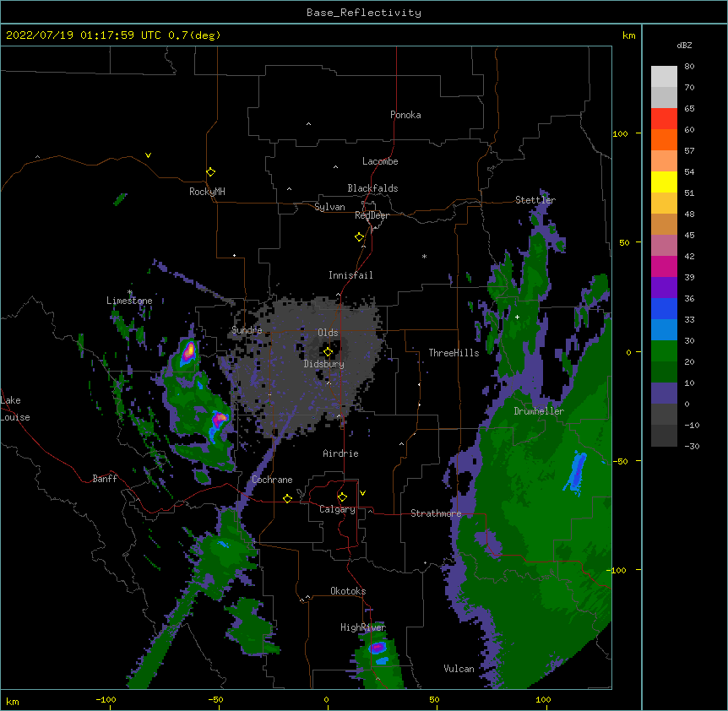
Task: Click the -50 km tick on bottom axis
Action: pos(215,699)
